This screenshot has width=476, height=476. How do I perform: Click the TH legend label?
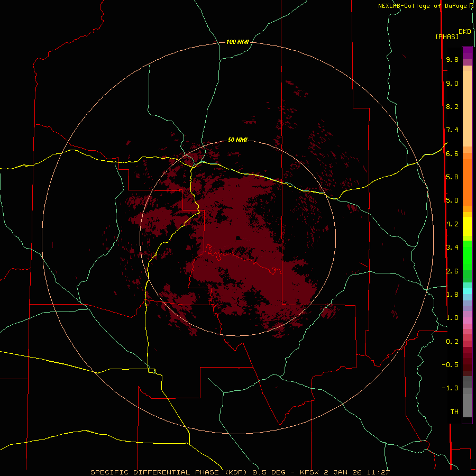tap(454, 412)
